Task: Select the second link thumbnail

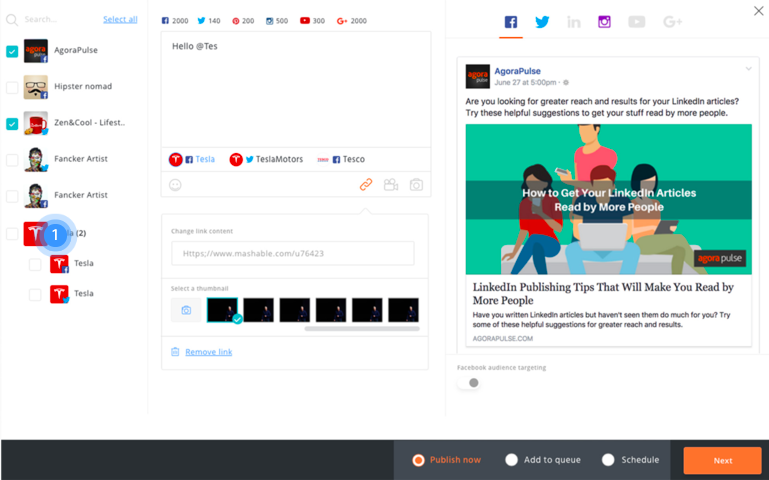Action: click(x=258, y=310)
